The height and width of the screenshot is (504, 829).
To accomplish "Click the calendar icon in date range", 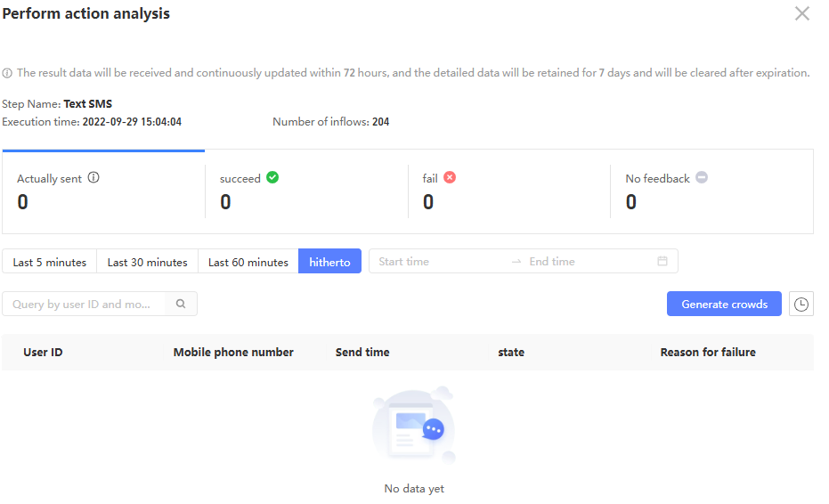I will [662, 261].
